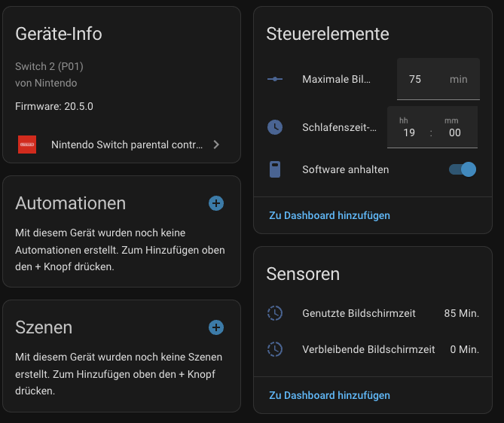This screenshot has height=423, width=504.
Task: Open Genutzte Bildschirmzeit sensor row
Action: click(x=373, y=313)
